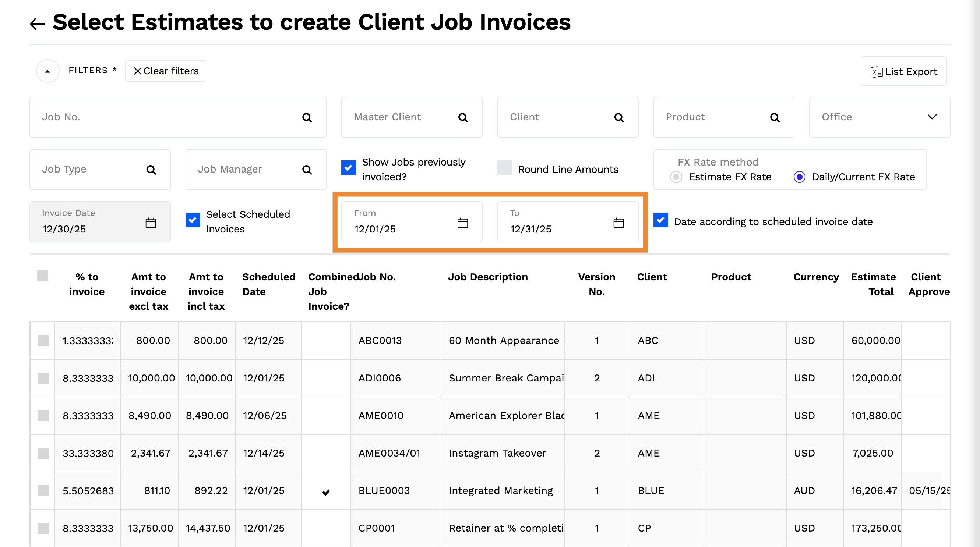Click the Product field search icon
Viewport: 980px width, 547px height.
[775, 118]
